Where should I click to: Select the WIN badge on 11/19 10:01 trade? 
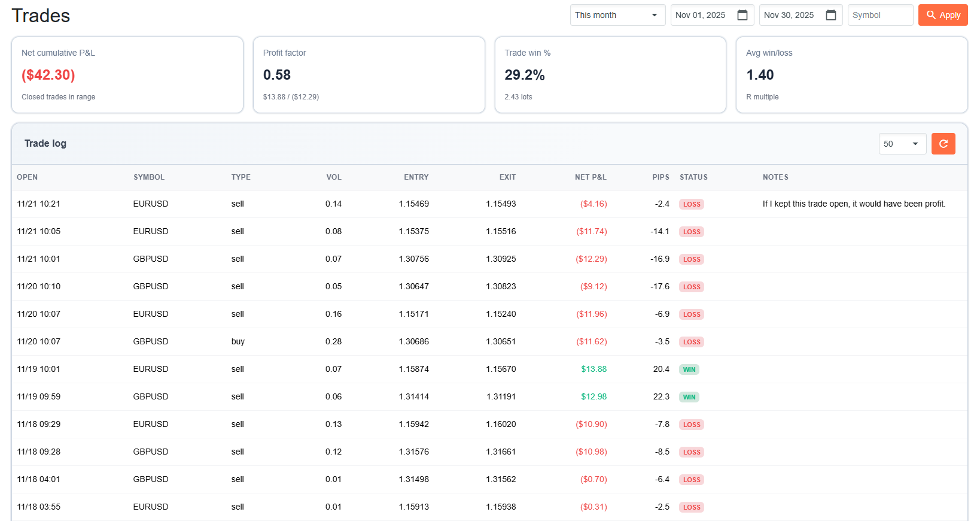point(689,369)
